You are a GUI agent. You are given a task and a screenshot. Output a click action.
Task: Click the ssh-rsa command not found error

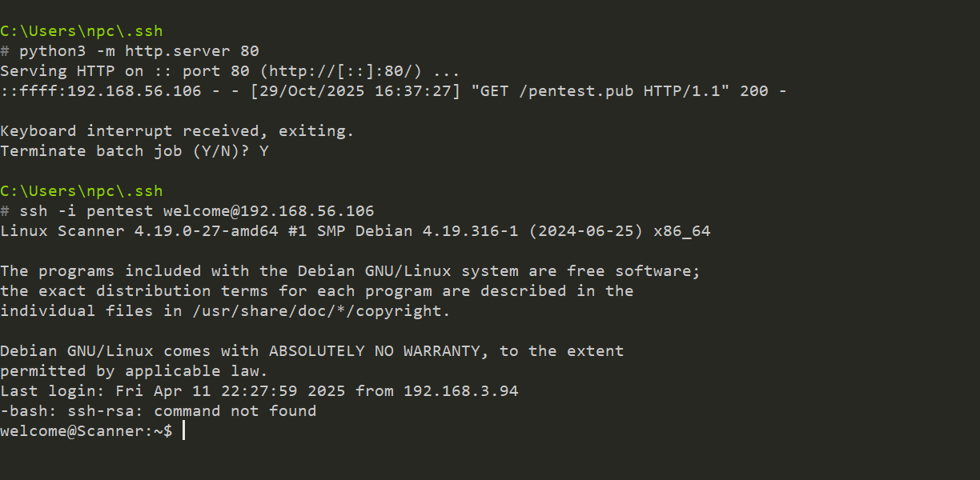pyautogui.click(x=158, y=411)
